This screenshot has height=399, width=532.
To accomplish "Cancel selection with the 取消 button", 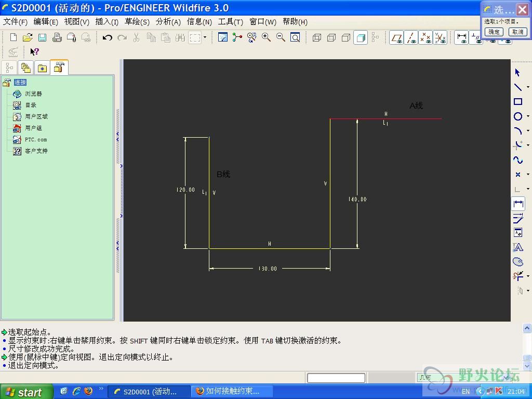I will pyautogui.click(x=518, y=32).
